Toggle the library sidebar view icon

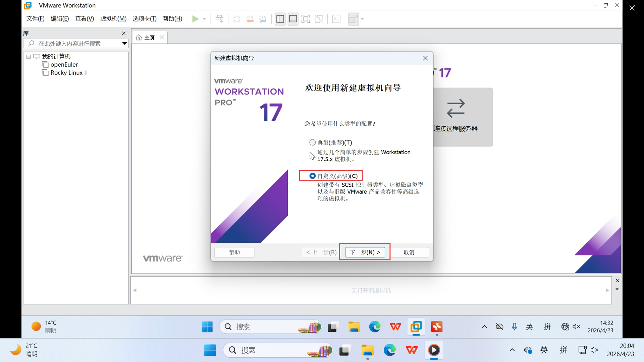[280, 19]
